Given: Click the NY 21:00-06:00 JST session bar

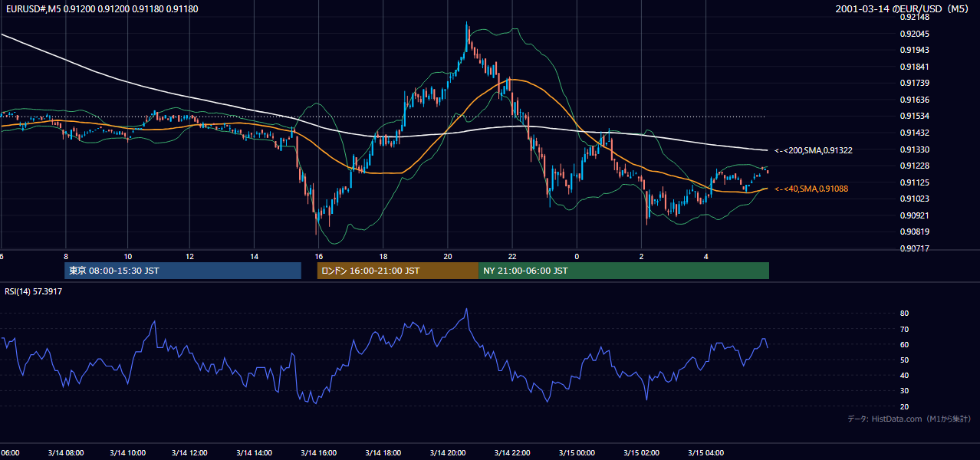Looking at the screenshot, I should [x=623, y=271].
